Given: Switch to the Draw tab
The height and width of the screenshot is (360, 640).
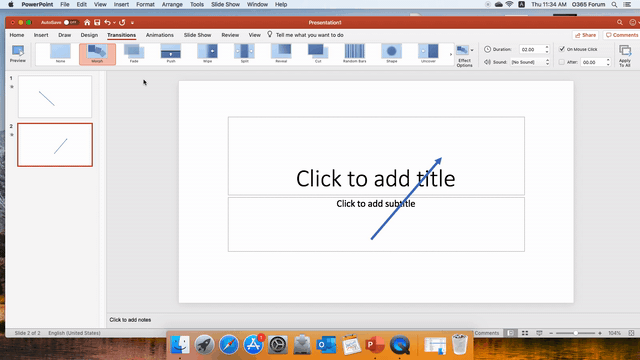Looking at the screenshot, I should pos(64,35).
